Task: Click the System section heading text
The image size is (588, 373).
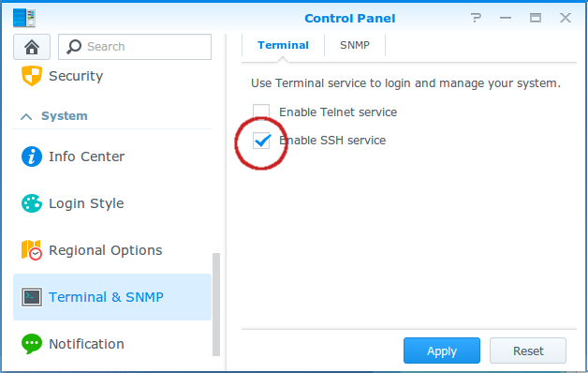Action: (x=65, y=116)
